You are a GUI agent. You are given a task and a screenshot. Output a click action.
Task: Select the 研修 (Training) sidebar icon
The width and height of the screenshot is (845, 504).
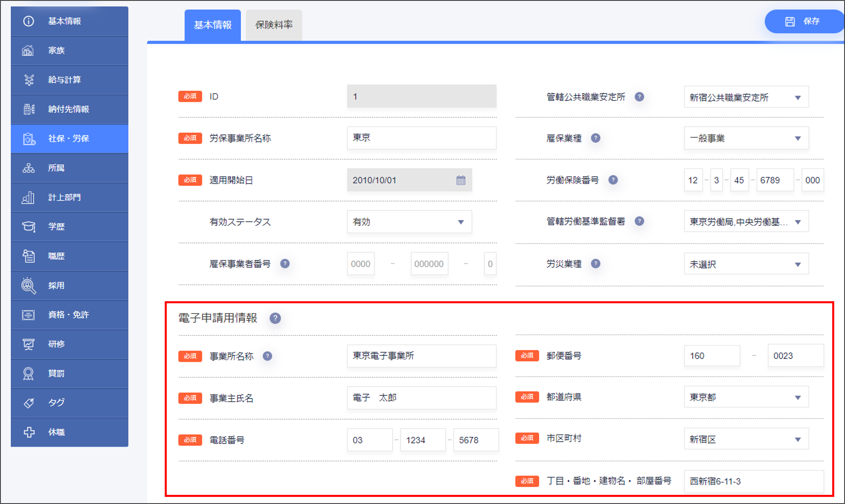pyautogui.click(x=29, y=344)
